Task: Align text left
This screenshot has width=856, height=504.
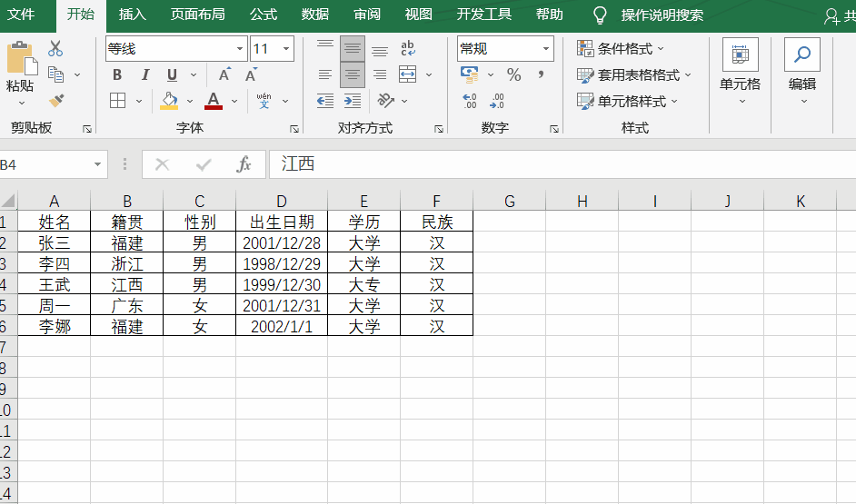Action: pos(325,74)
